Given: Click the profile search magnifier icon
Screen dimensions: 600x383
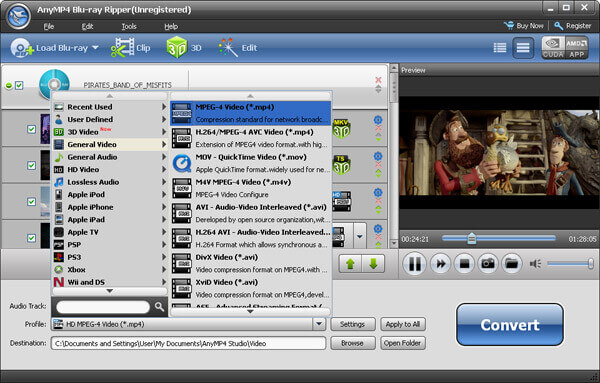Looking at the screenshot, I should click(159, 306).
